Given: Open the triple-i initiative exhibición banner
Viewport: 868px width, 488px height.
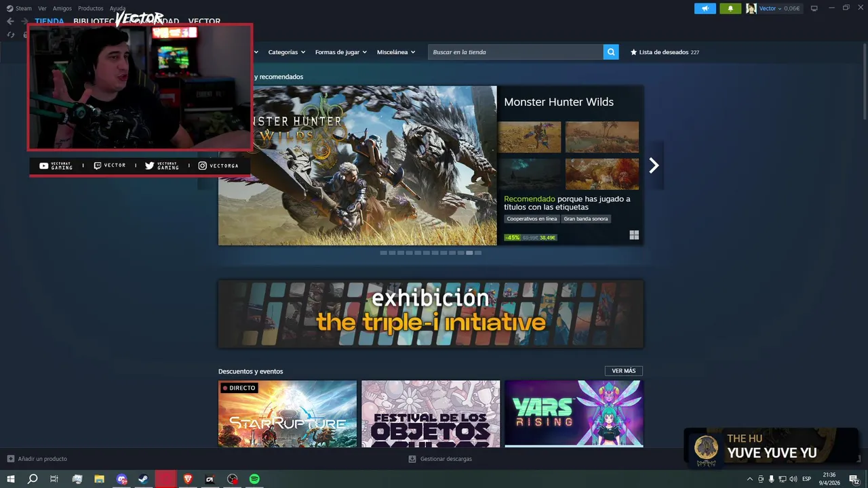Looking at the screenshot, I should [431, 314].
